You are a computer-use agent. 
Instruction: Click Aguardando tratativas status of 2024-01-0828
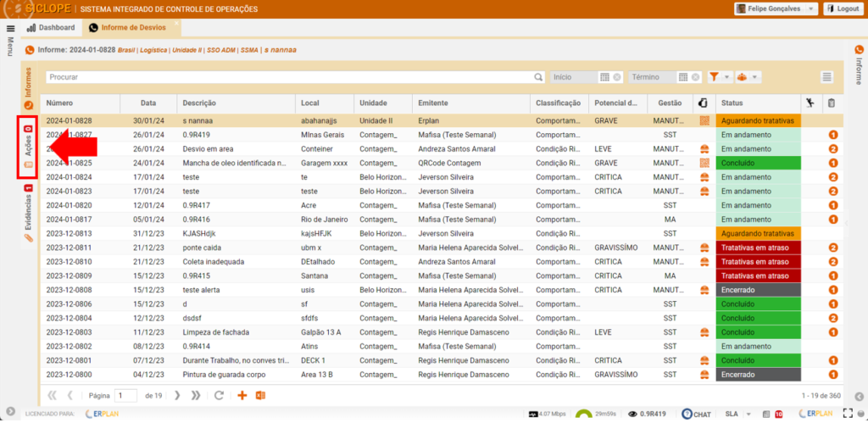tap(758, 120)
